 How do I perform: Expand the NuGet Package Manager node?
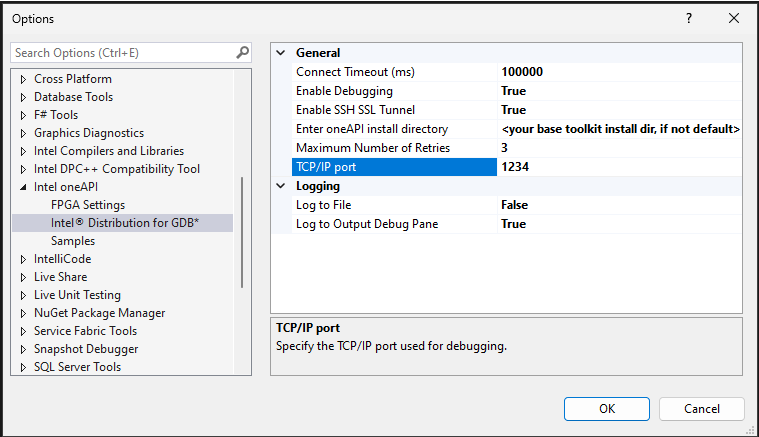(24, 313)
